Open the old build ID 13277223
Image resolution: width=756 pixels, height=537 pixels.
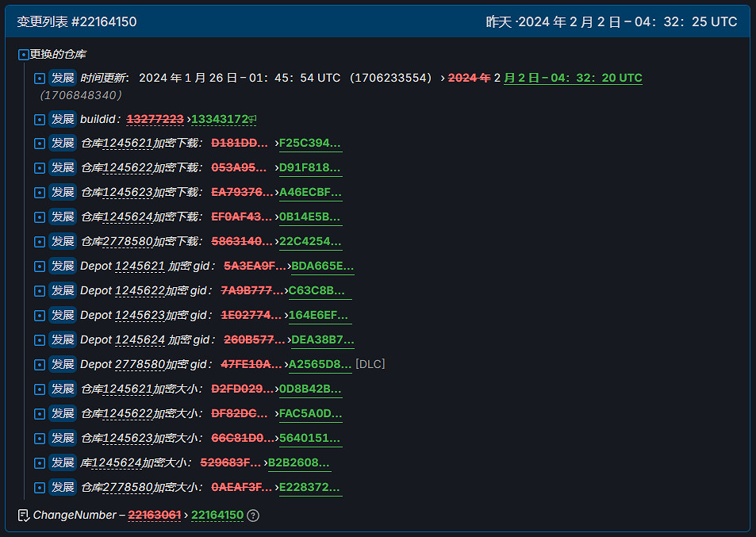click(155, 120)
